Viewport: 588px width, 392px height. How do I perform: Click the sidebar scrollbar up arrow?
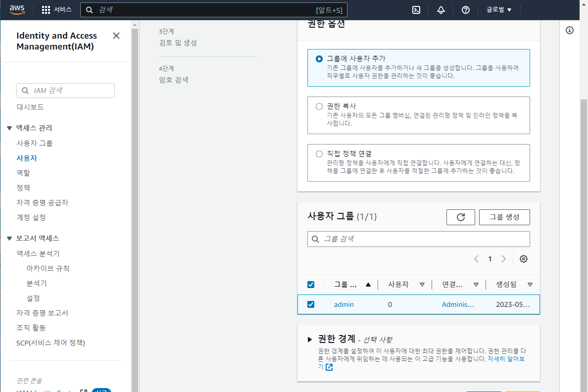pos(135,25)
